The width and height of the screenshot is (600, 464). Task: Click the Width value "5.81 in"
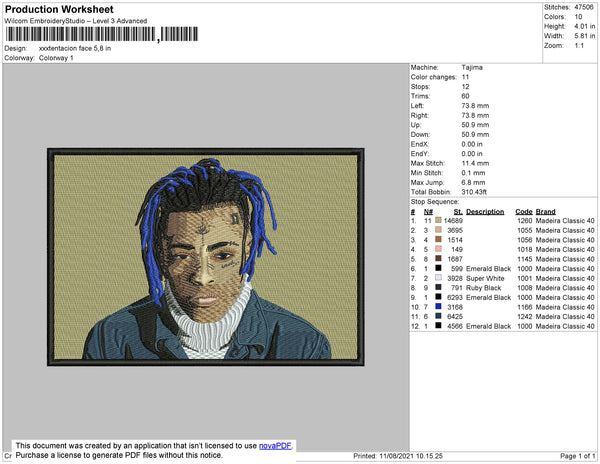pos(584,36)
